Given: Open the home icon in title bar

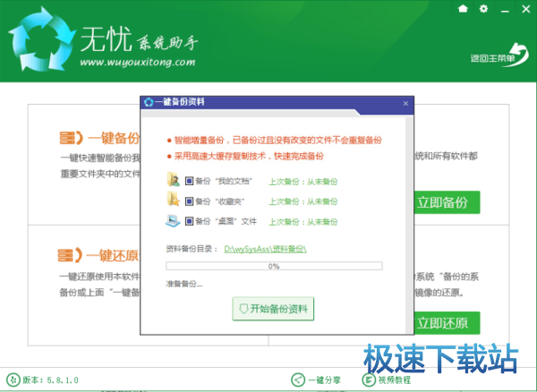Looking at the screenshot, I should tap(463, 8).
